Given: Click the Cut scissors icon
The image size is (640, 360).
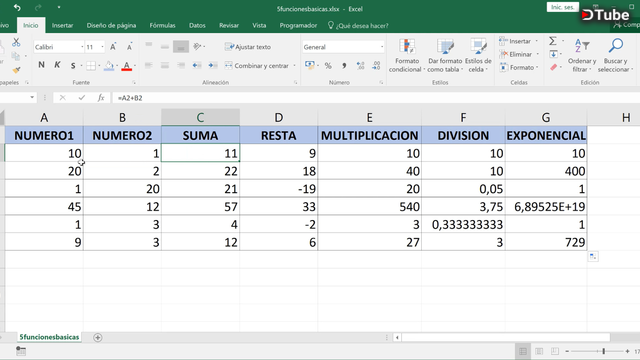Looking at the screenshot, I should [x=16, y=42].
